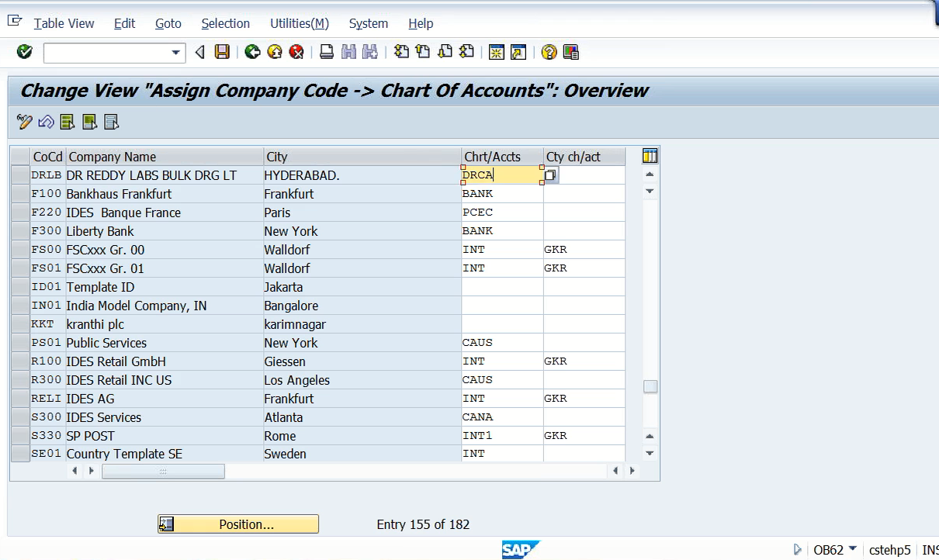Viewport: 939px width, 560px height.
Task: Click the Create New Session icon
Action: coord(497,52)
